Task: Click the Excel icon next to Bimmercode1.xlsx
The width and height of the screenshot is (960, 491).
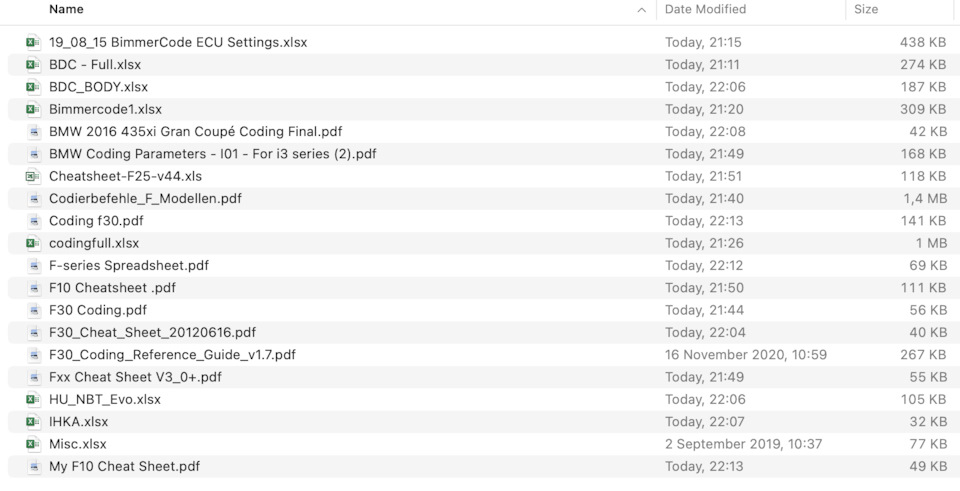Action: pyautogui.click(x=33, y=109)
